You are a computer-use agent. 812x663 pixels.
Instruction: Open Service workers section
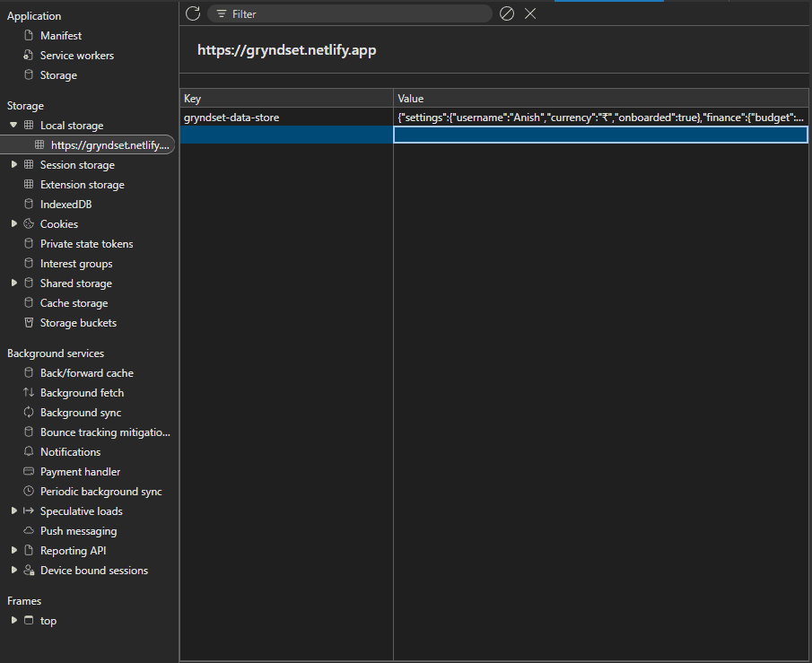click(76, 56)
